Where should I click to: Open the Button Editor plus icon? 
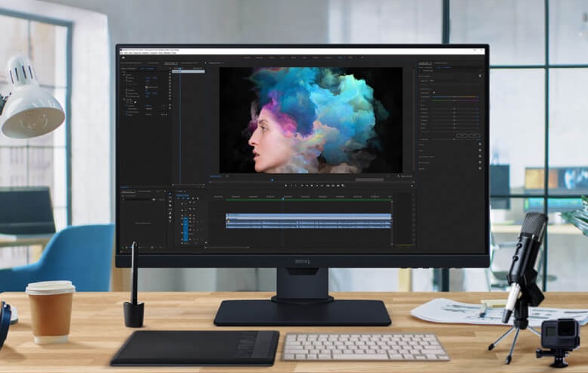[x=412, y=185]
